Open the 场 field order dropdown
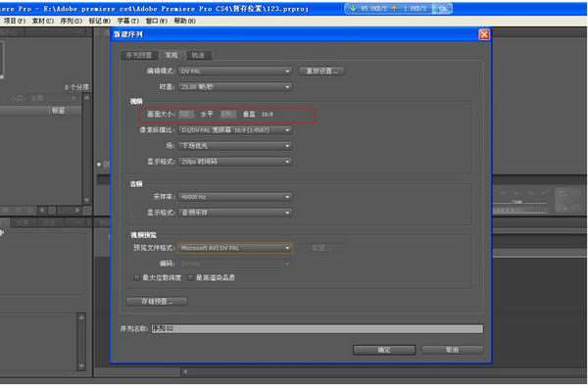Viewport: 588px width, 388px height. click(235, 146)
